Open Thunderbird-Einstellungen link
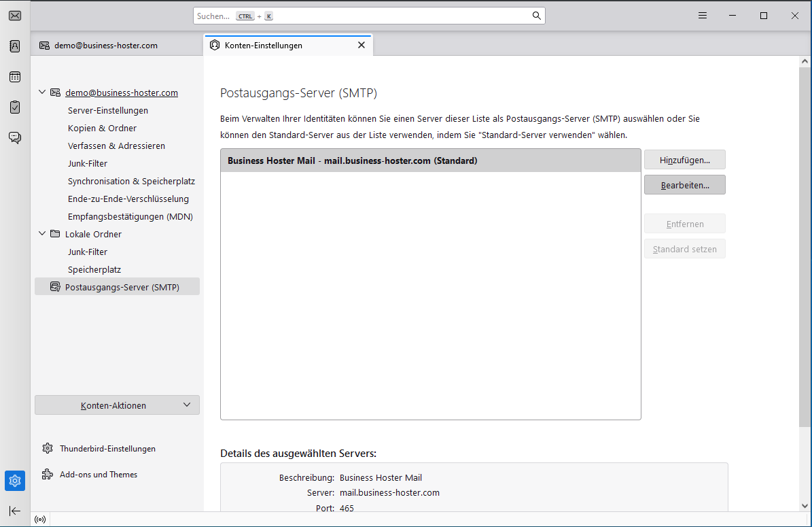The height and width of the screenshot is (527, 812). click(108, 449)
